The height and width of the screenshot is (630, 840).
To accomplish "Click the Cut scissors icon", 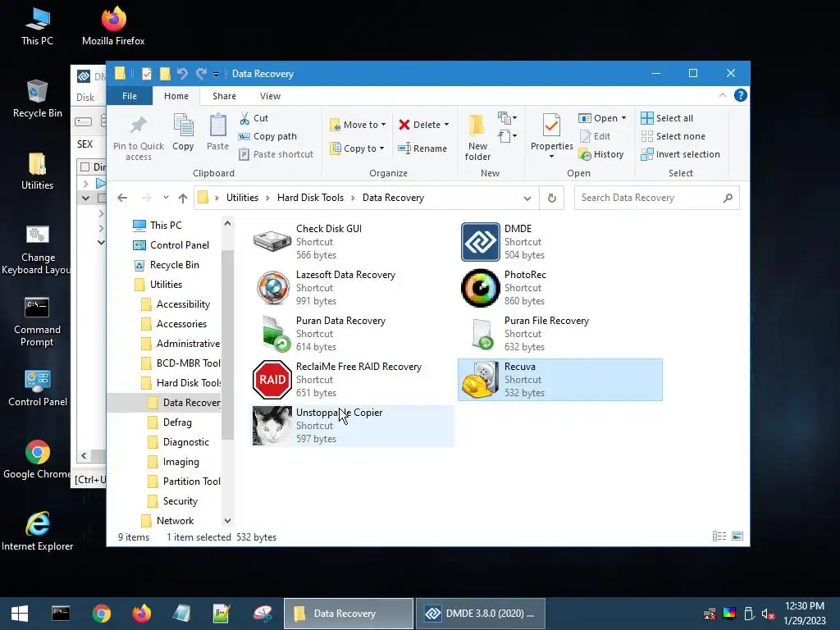I will pyautogui.click(x=244, y=118).
